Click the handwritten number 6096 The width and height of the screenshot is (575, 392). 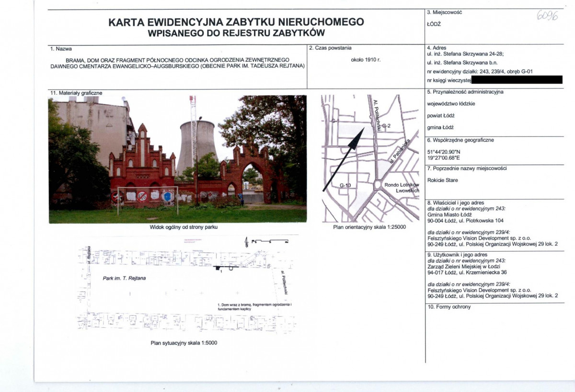547,15
